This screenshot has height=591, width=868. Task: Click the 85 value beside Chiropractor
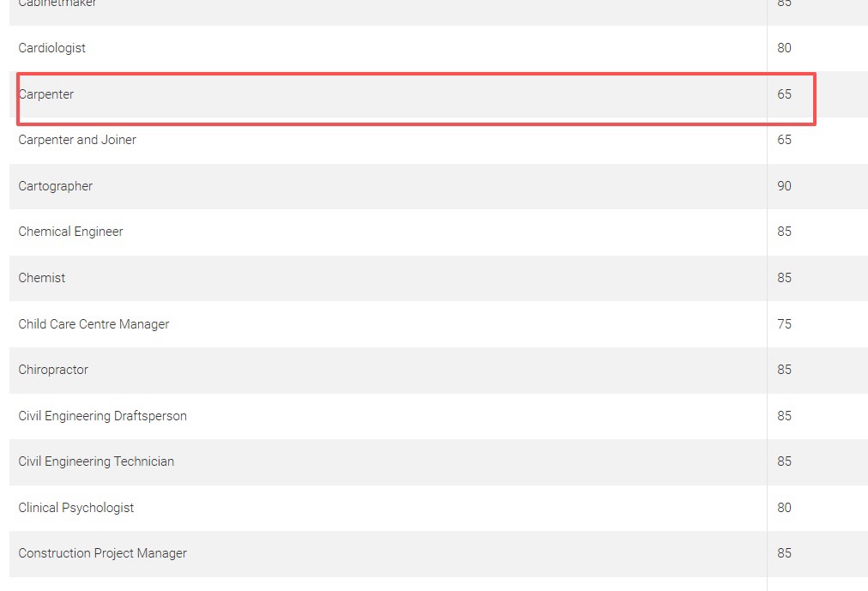pyautogui.click(x=784, y=370)
